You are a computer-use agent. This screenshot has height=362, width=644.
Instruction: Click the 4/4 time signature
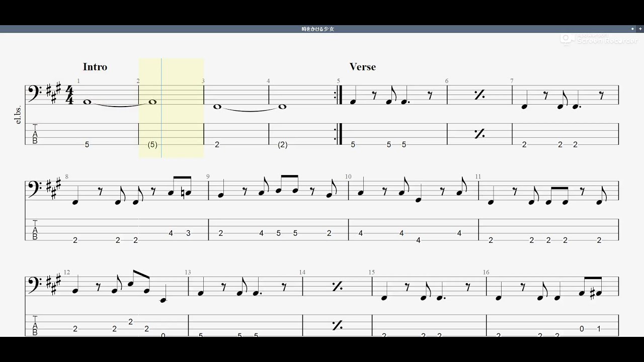pos(69,95)
